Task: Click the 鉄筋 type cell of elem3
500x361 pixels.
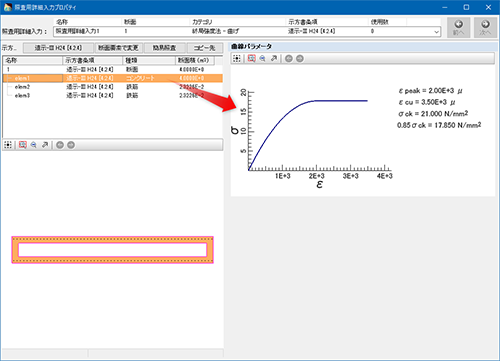Action: point(132,95)
